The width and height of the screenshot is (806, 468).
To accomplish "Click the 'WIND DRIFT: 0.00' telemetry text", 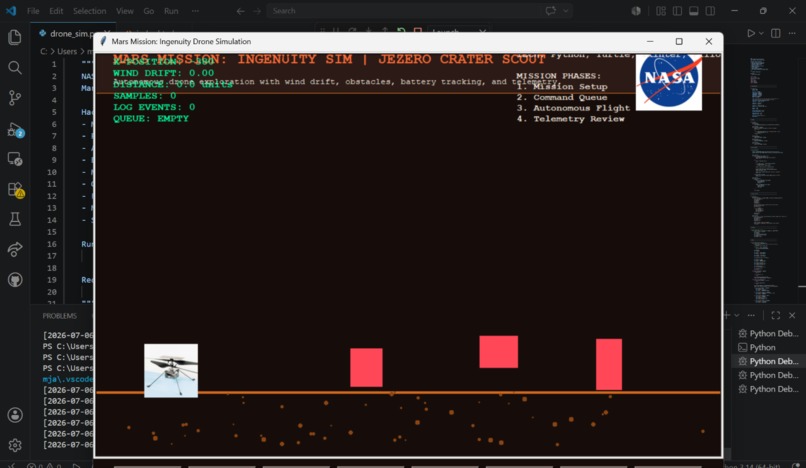I will (x=163, y=74).
